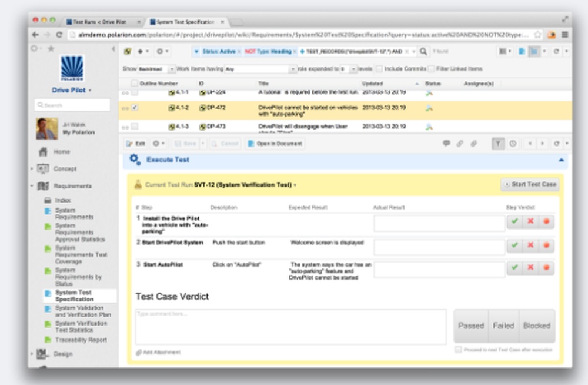
Task: Enable Proceed to next Test Case checkbox
Action: point(458,350)
